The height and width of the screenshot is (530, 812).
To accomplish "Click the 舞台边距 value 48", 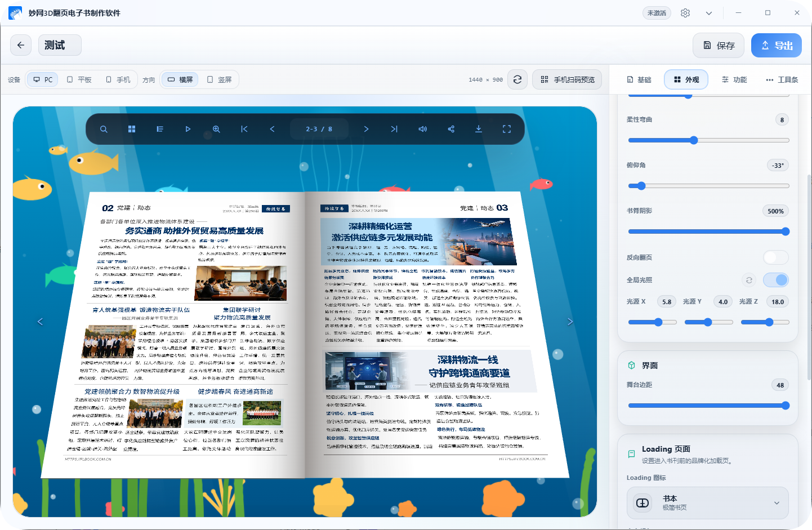I will [780, 385].
